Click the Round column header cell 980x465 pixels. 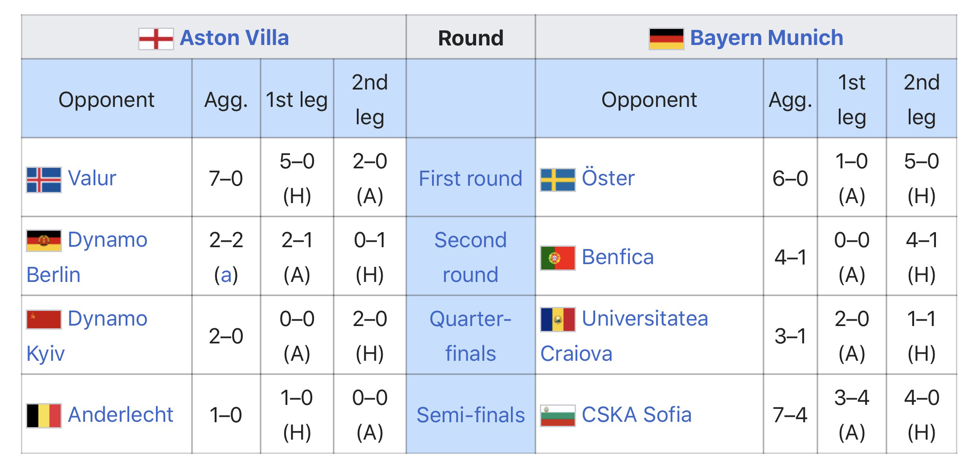coord(470,38)
